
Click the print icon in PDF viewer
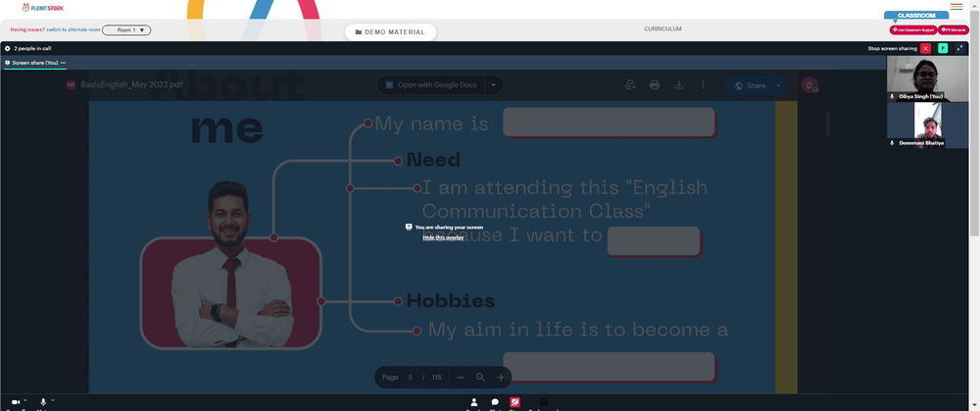(x=655, y=85)
